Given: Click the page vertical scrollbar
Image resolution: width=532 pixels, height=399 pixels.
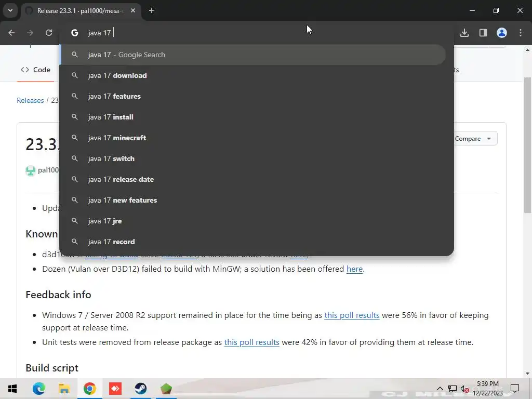Looking at the screenshot, I should 527,145.
